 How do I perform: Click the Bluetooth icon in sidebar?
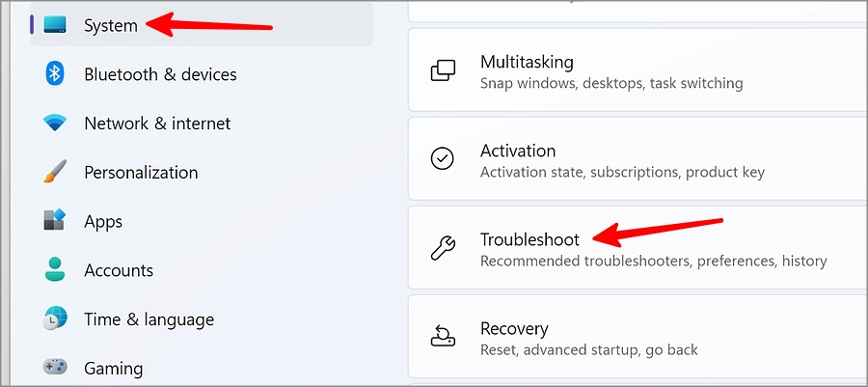pos(55,73)
